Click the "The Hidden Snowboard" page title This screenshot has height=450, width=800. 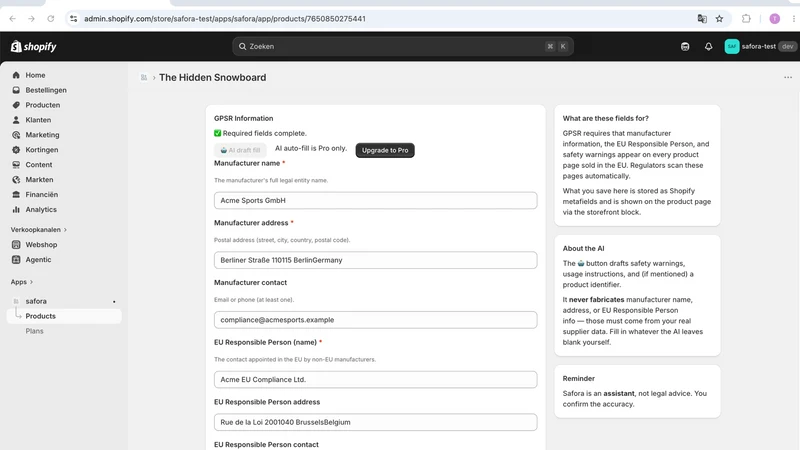click(x=212, y=78)
